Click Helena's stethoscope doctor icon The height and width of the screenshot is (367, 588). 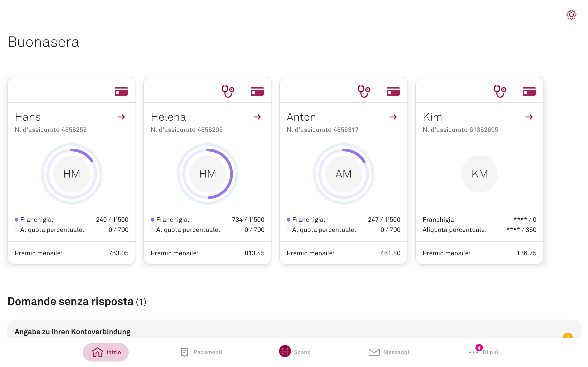(x=228, y=91)
